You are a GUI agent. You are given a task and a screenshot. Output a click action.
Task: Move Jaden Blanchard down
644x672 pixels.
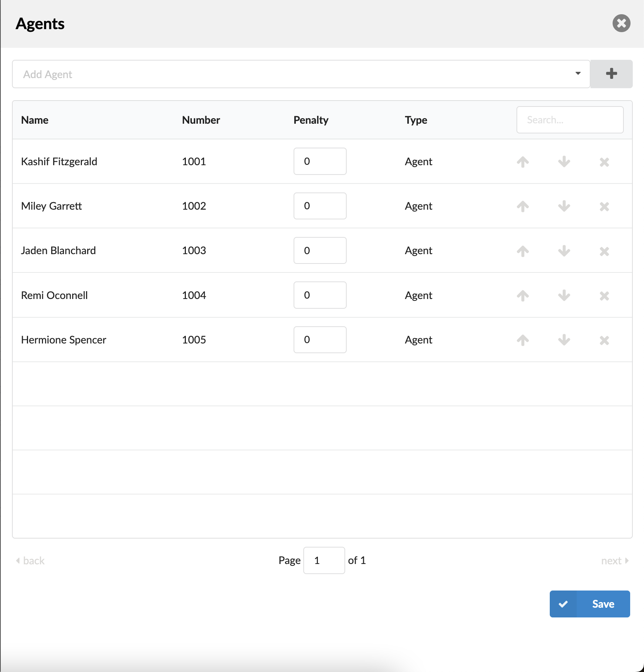click(x=564, y=251)
